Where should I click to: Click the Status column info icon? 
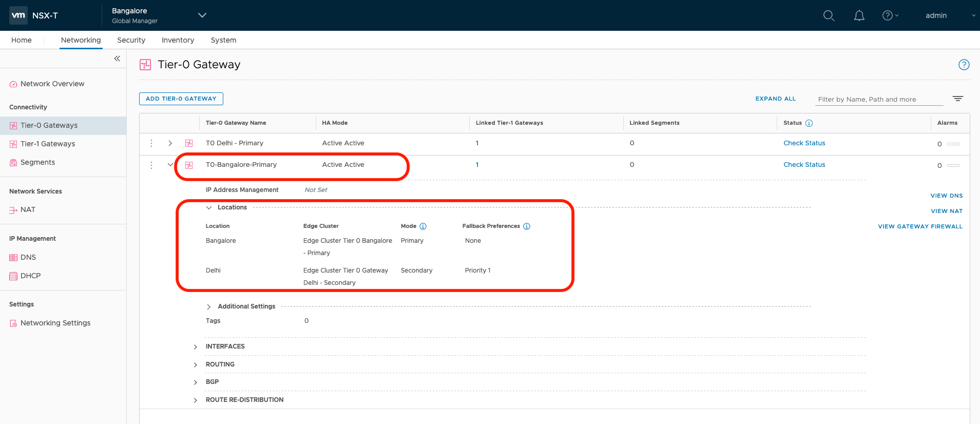809,123
